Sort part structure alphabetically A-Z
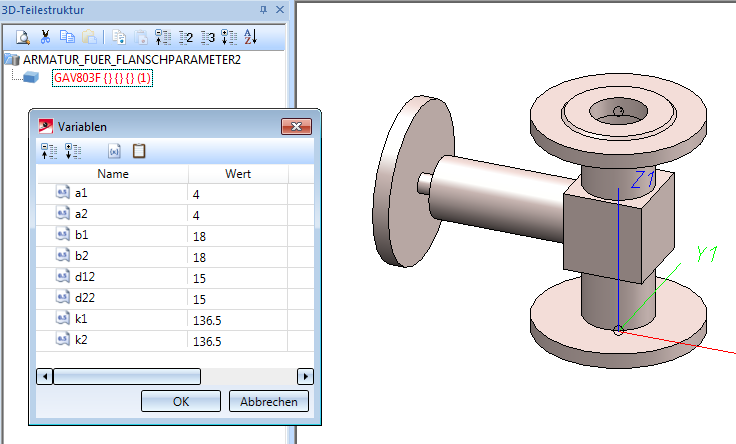The image size is (736, 444). click(x=251, y=37)
